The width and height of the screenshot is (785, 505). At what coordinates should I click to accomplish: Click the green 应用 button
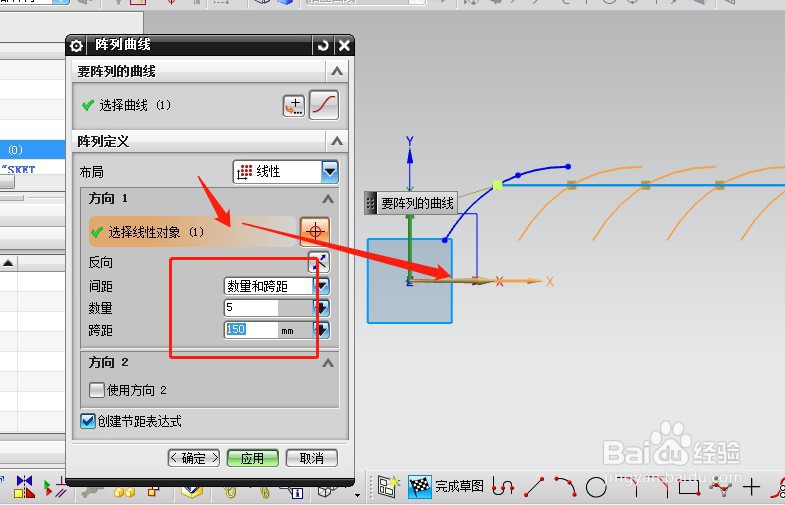253,458
